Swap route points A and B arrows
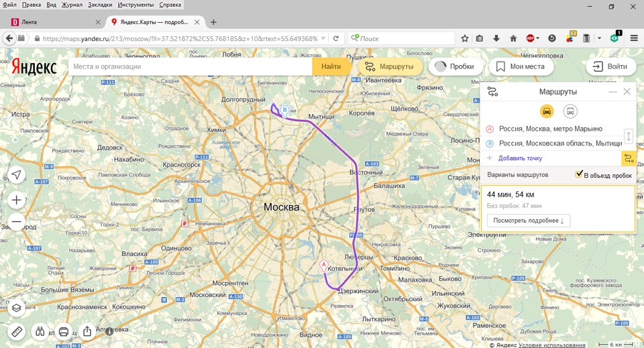The height and width of the screenshot is (348, 644). [629, 136]
